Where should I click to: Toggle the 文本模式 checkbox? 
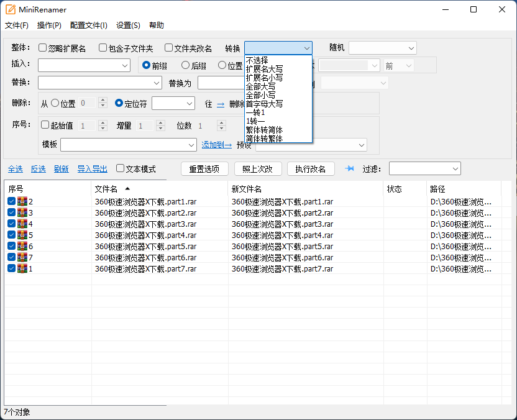coord(121,169)
